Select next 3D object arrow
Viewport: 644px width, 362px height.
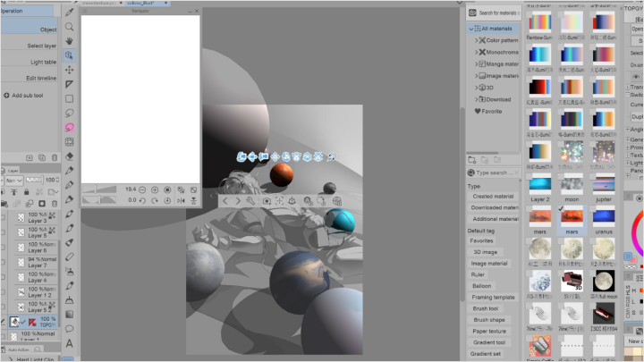[x=237, y=201]
